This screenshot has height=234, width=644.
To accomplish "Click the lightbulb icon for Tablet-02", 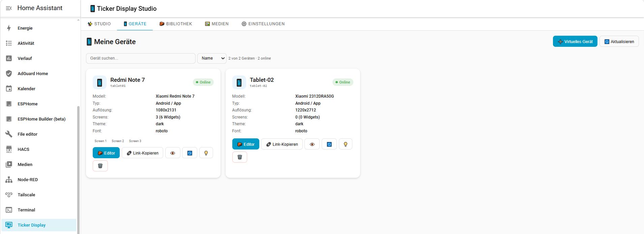I will point(345,144).
